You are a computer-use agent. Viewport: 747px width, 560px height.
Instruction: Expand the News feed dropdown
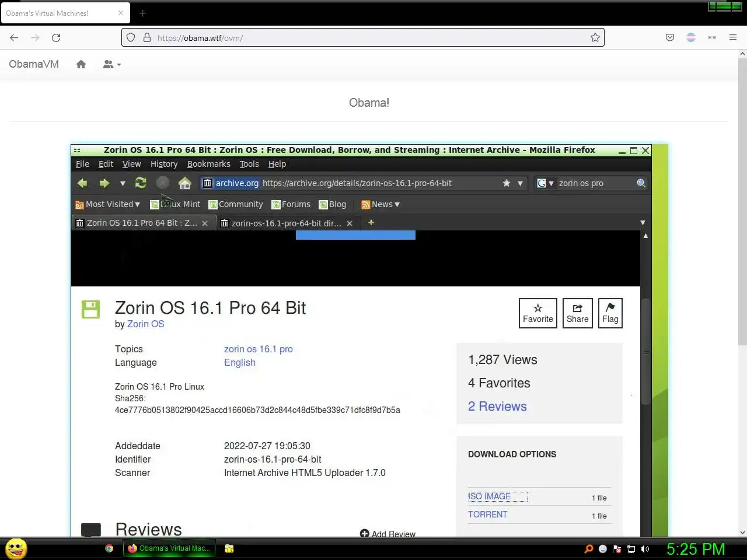[381, 204]
